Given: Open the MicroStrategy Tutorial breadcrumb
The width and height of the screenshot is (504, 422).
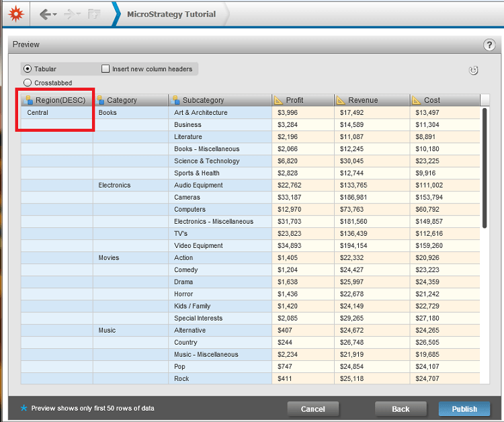Looking at the screenshot, I should tap(171, 14).
